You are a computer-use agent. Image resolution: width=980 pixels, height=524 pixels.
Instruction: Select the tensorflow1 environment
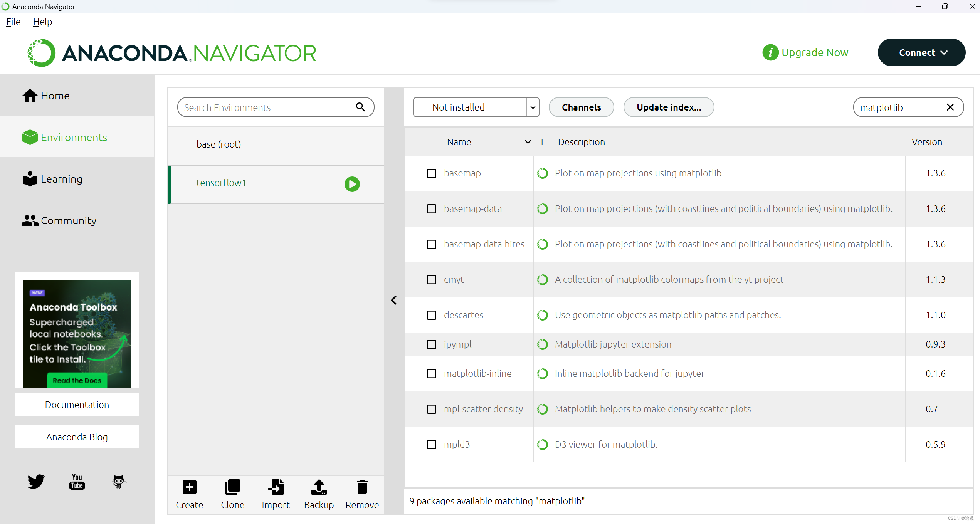click(276, 184)
